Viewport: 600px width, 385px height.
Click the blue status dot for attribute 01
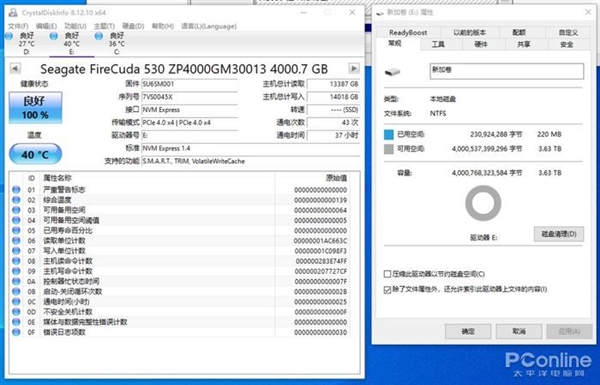(16, 189)
